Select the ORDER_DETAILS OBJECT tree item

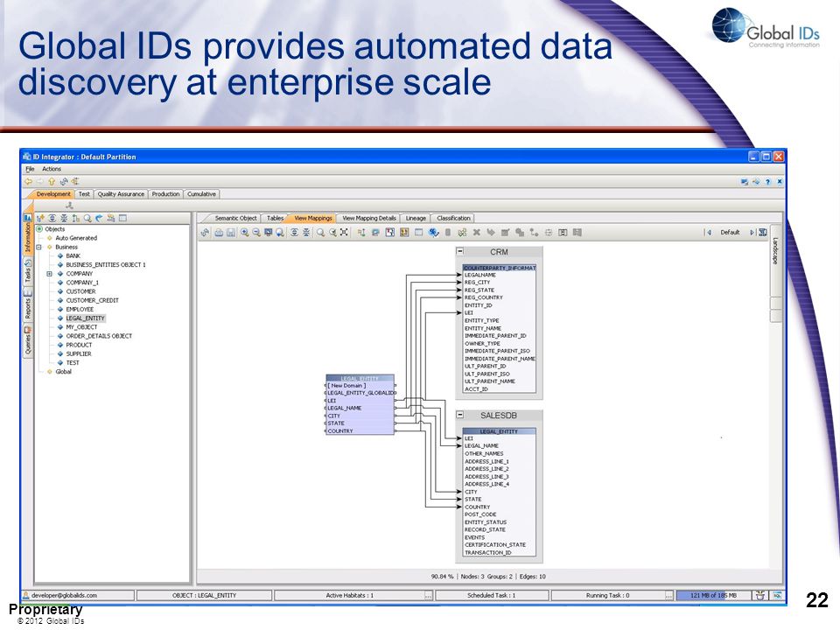click(x=99, y=336)
